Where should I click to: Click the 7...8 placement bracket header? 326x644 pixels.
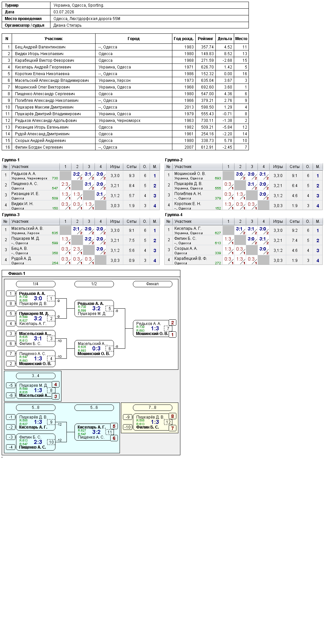pos(153,408)
